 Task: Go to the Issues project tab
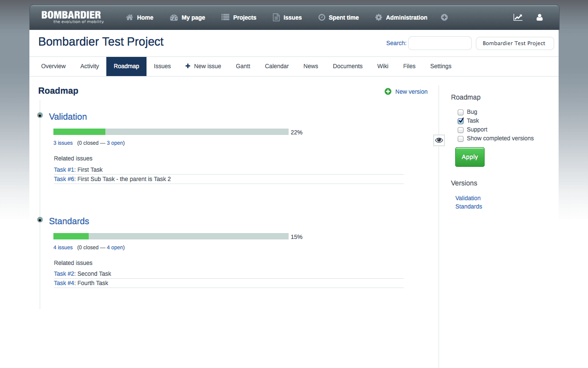(x=162, y=66)
